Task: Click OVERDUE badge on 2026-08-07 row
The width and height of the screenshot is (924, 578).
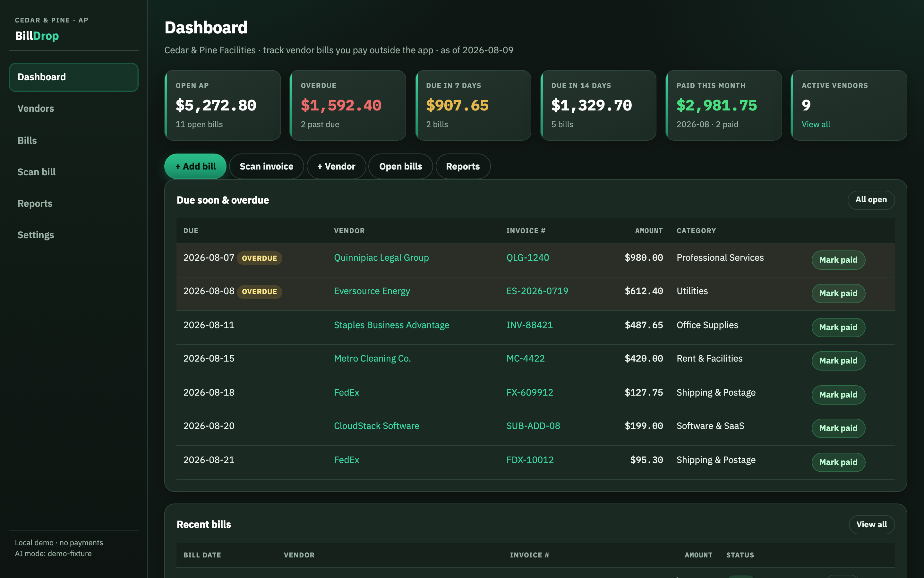Action: coord(259,258)
